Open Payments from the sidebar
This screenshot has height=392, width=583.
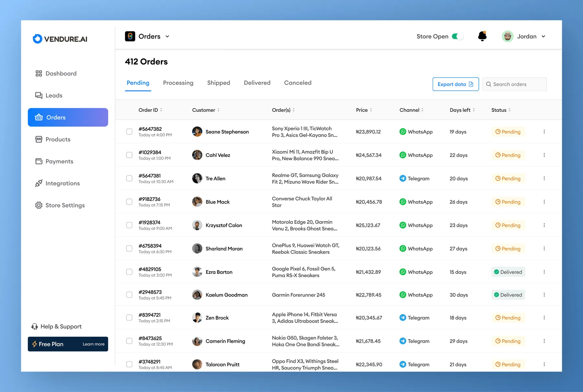54,161
